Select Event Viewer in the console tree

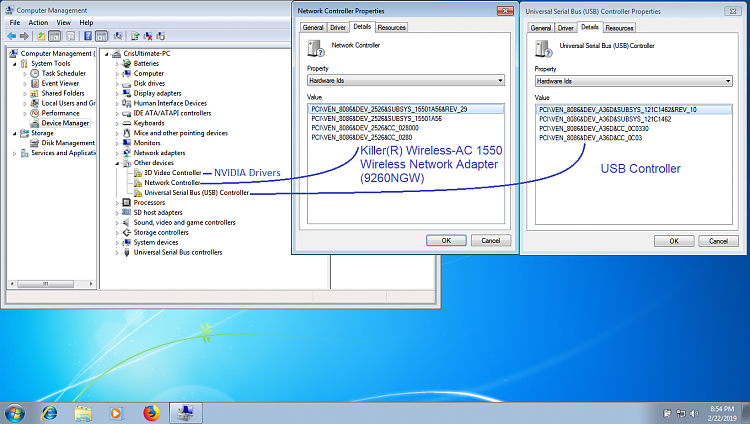(x=60, y=83)
